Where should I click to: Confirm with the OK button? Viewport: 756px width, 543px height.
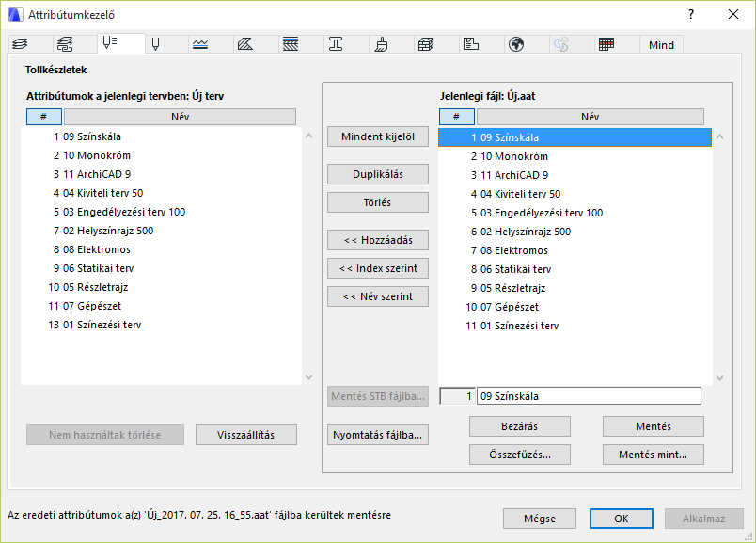621,519
